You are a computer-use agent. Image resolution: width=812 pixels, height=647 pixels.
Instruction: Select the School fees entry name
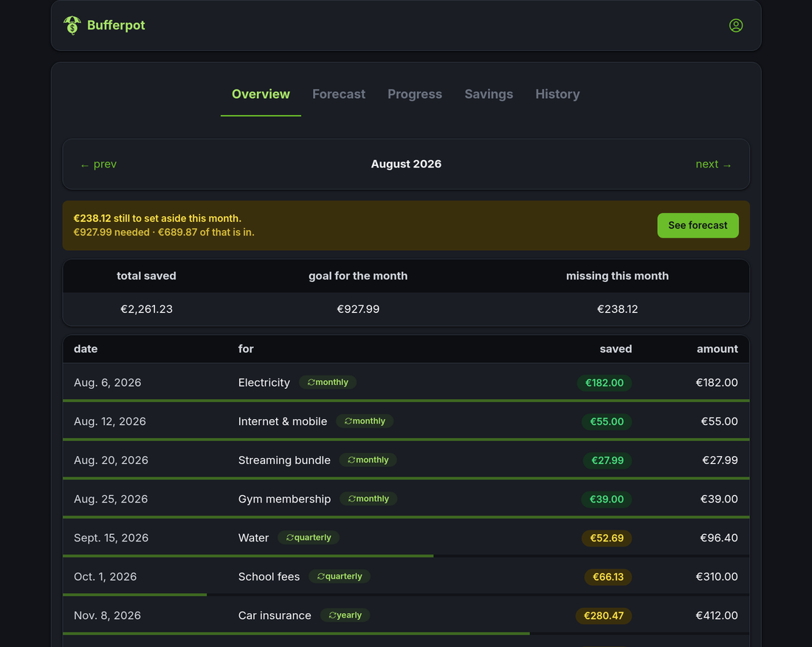point(269,577)
